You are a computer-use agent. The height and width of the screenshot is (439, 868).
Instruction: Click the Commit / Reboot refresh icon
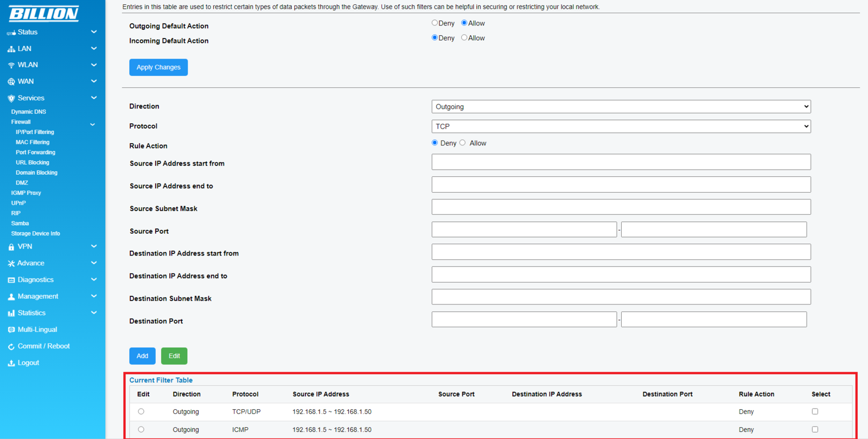coord(11,347)
